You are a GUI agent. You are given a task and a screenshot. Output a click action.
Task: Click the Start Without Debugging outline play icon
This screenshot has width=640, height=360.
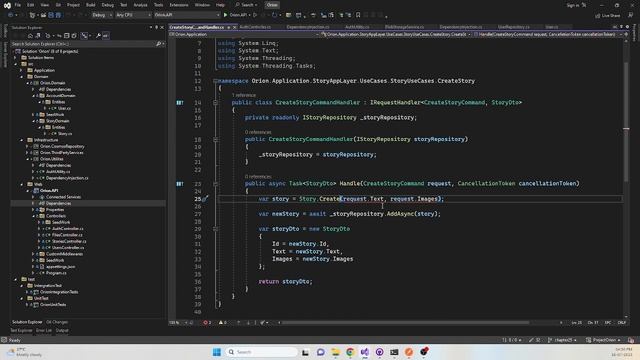(255, 15)
